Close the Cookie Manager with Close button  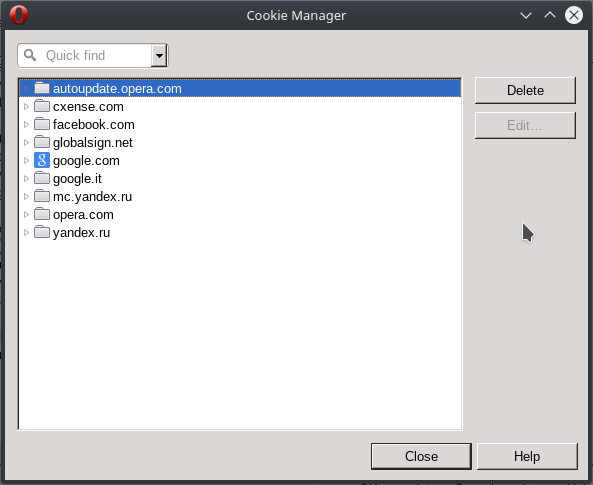coord(421,456)
